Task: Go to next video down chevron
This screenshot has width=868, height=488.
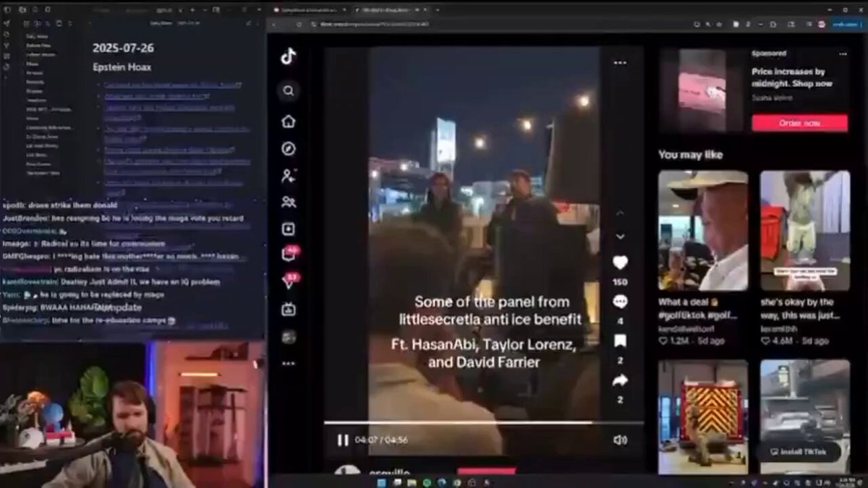Action: [x=620, y=236]
